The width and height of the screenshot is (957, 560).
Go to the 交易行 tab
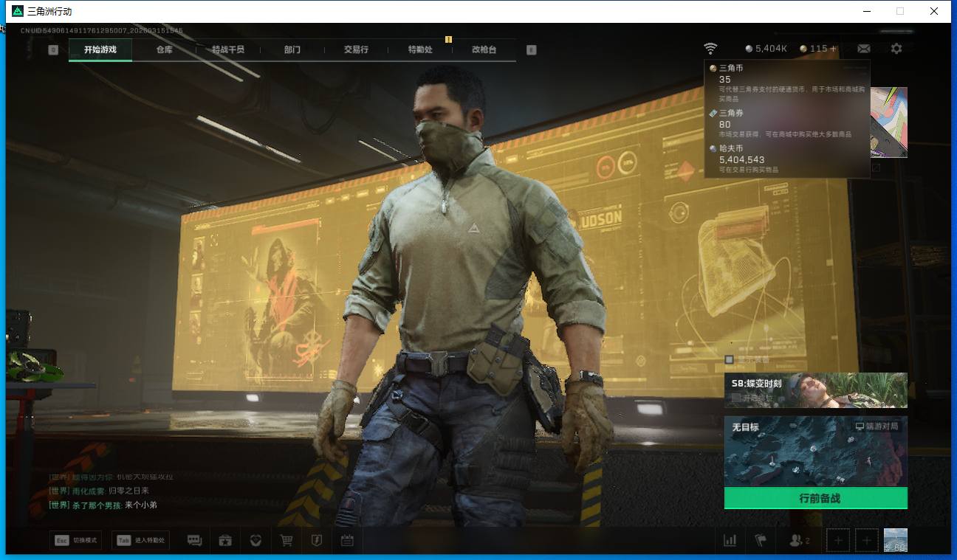click(355, 49)
